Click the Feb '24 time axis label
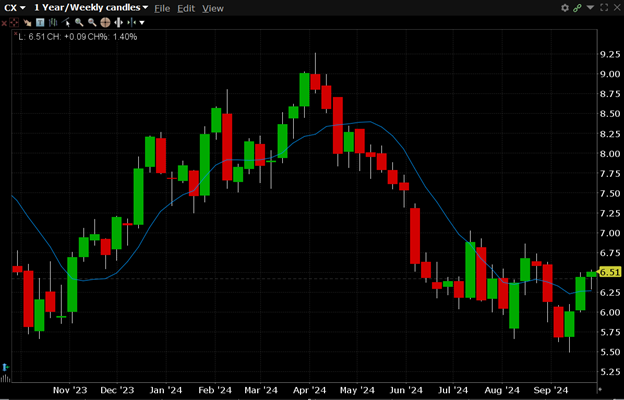 (215, 390)
